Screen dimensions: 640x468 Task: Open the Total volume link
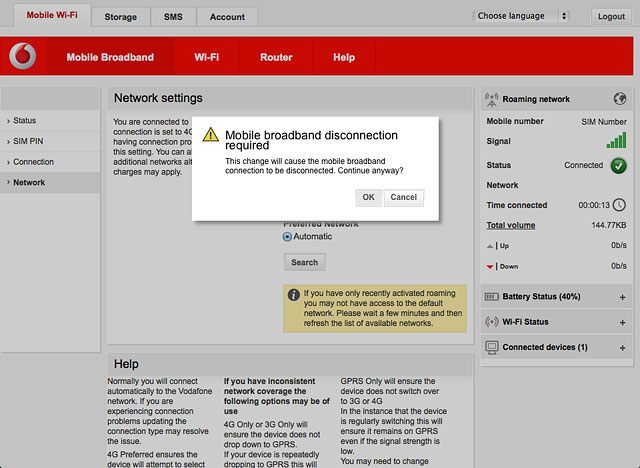pos(511,225)
